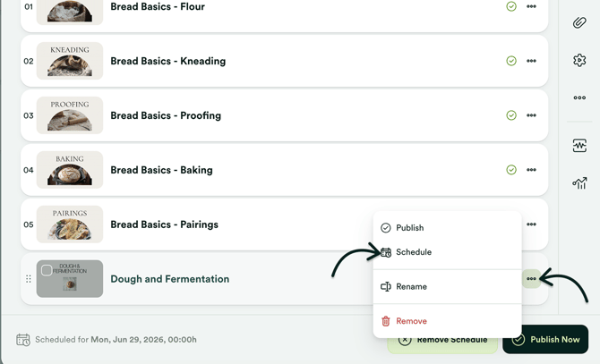Open more options for Bread Basics - Pairings
The height and width of the screenshot is (364, 600).
point(531,224)
